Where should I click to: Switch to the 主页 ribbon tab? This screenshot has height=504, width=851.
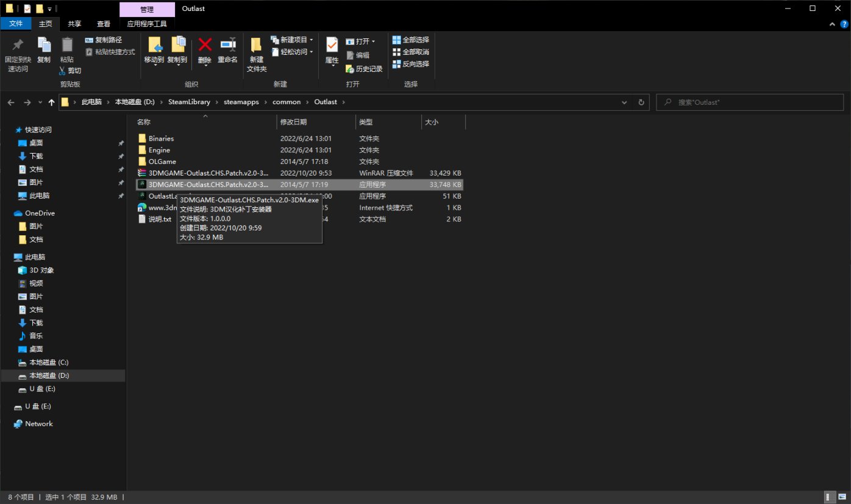pyautogui.click(x=46, y=24)
